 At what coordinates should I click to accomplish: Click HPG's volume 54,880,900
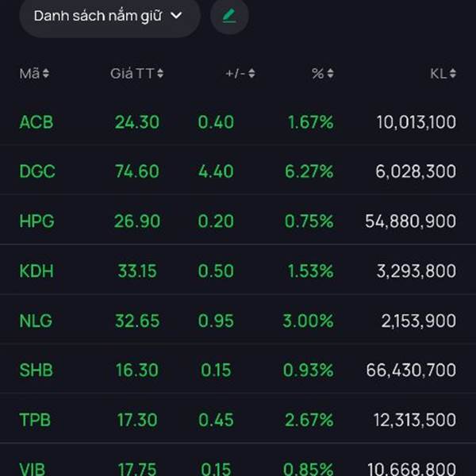pyautogui.click(x=410, y=221)
